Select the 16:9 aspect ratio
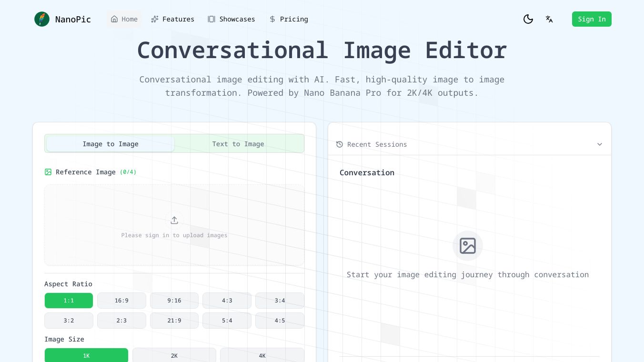This screenshot has height=362, width=644. (121, 301)
